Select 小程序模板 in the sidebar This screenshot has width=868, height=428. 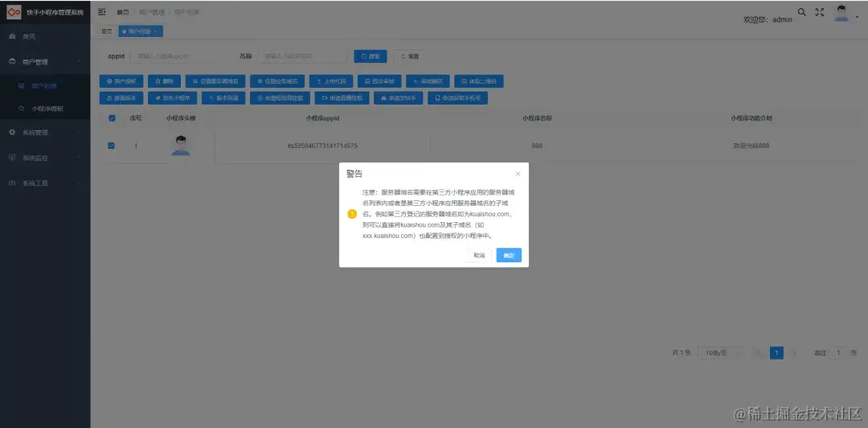[x=45, y=109]
